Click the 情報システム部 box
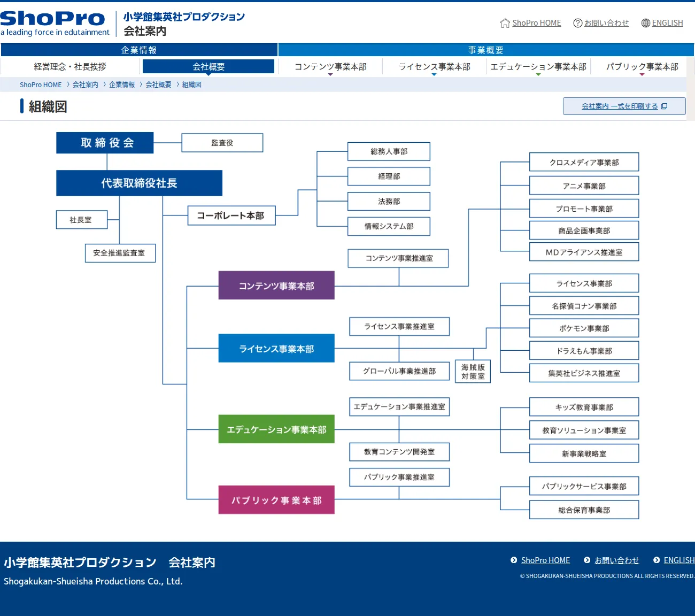The height and width of the screenshot is (616, 695). (389, 226)
